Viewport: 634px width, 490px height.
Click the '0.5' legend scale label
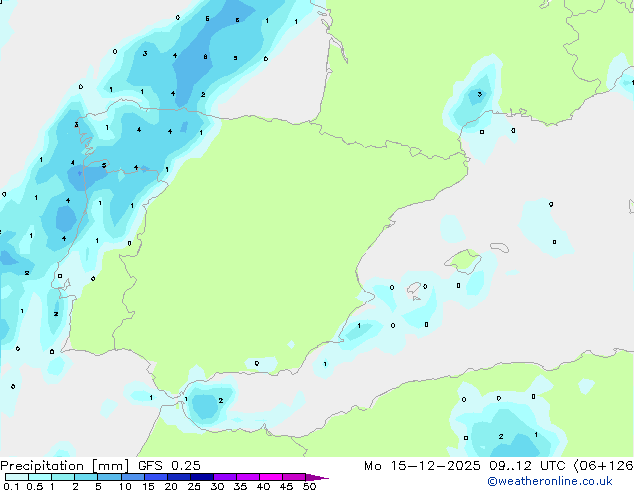click(35, 486)
